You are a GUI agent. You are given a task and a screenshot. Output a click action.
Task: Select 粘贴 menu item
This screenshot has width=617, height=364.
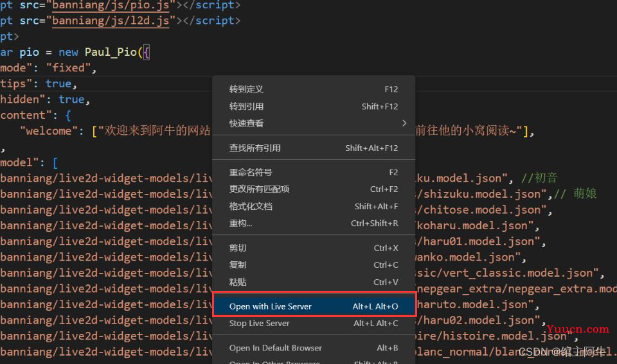click(314, 282)
